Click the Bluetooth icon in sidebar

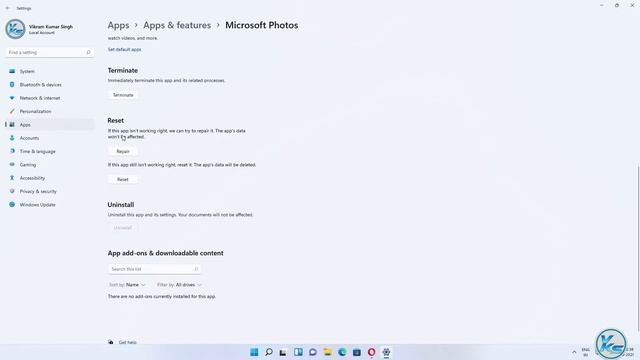(x=12, y=85)
